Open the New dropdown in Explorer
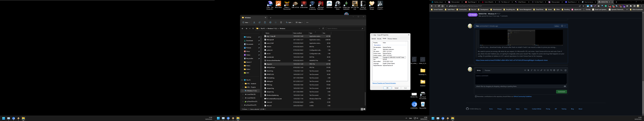Screen dimensions: 644x121 246,22
